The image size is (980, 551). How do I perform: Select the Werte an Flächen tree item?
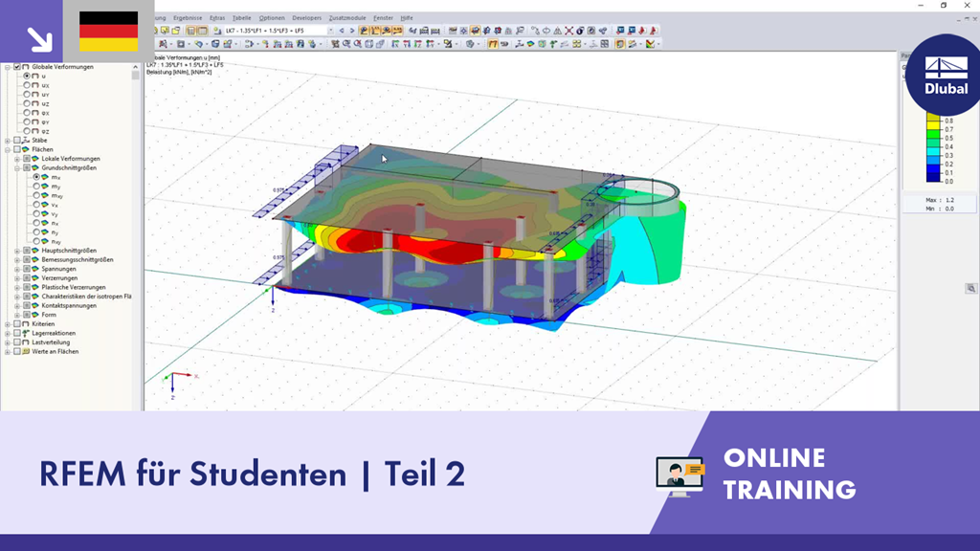click(x=55, y=352)
